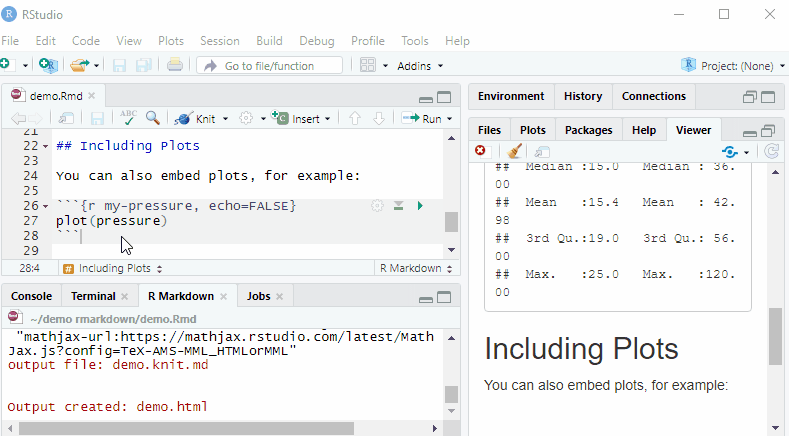Create a new project icon

click(x=49, y=65)
